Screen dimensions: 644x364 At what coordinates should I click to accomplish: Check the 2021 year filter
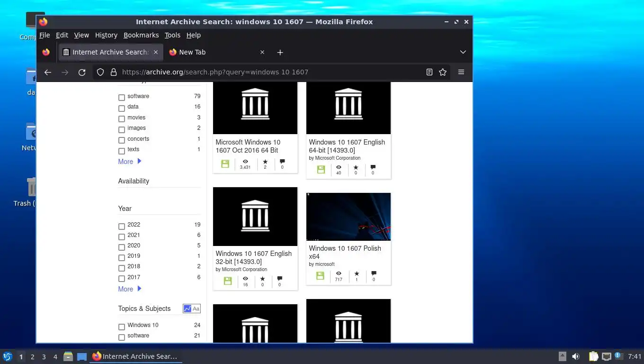pos(122,237)
